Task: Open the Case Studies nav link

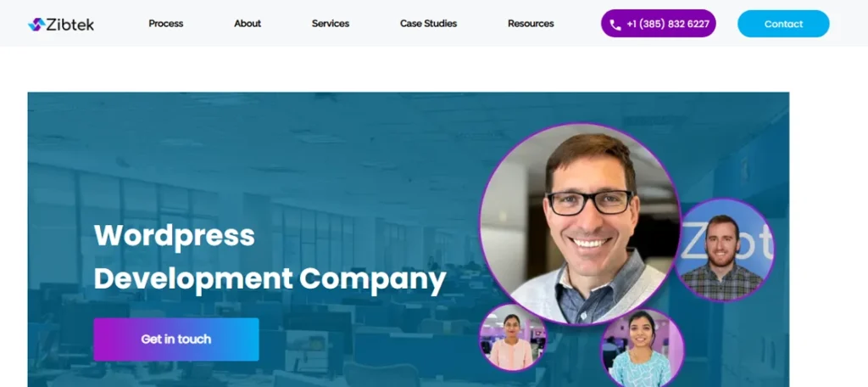Action: (x=428, y=24)
